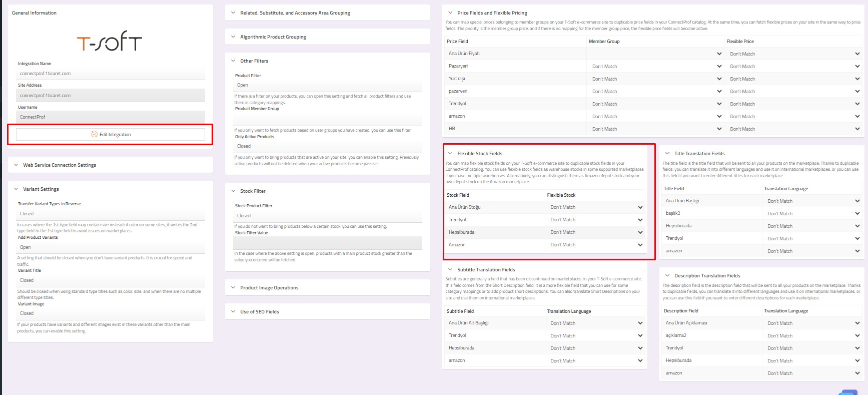Click the T-Soft logo
The height and width of the screenshot is (395, 868).
[109, 42]
